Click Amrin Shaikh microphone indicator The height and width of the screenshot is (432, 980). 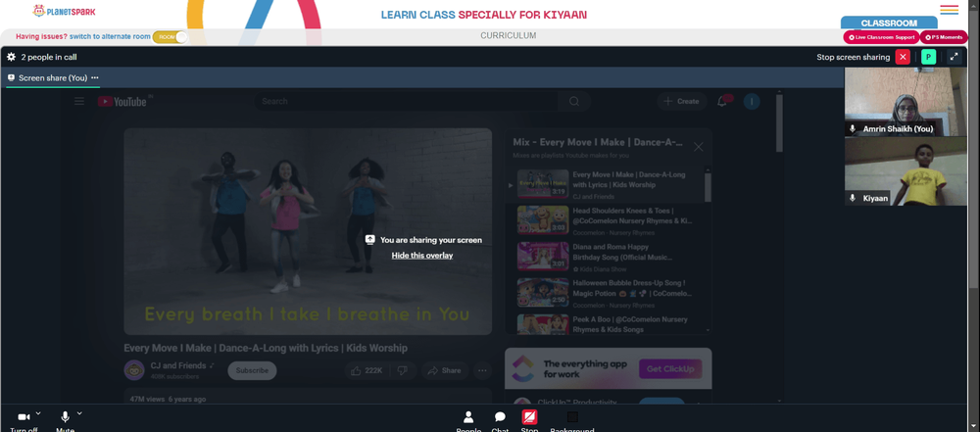pos(852,128)
